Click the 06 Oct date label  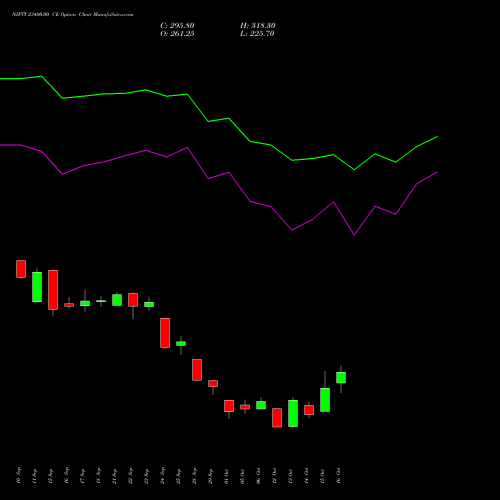259,476
